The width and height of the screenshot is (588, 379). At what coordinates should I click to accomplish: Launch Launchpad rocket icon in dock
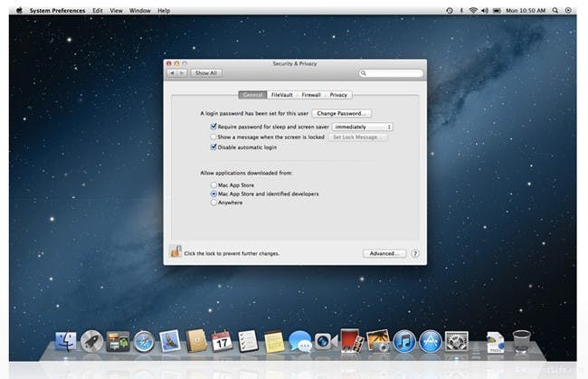(x=92, y=342)
